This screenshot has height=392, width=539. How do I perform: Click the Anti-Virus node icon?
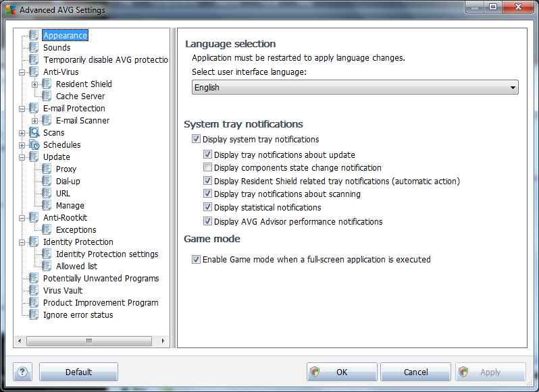(x=34, y=72)
